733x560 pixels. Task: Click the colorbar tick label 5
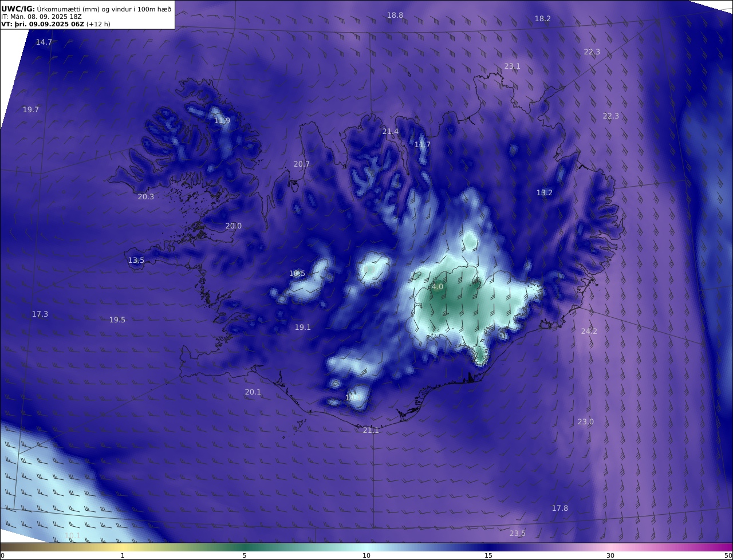[245, 555]
